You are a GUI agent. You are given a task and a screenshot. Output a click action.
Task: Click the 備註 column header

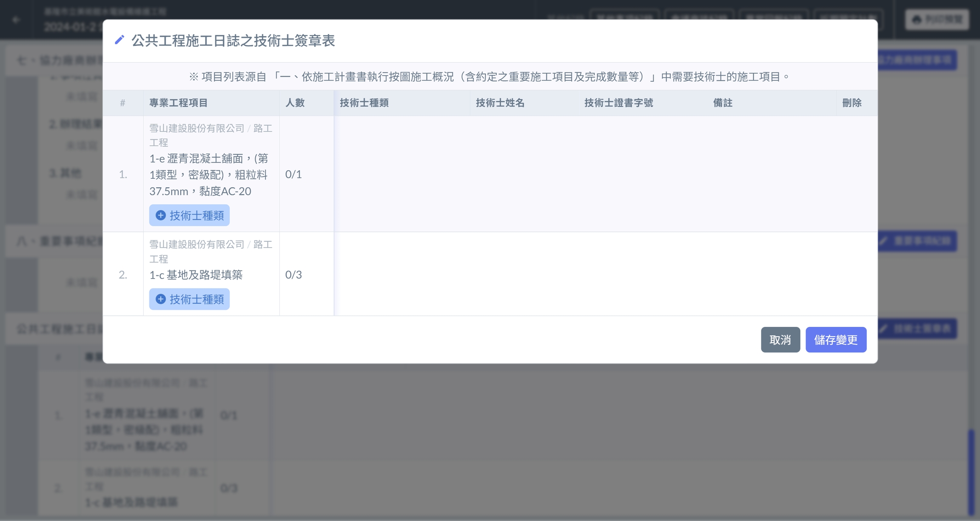click(722, 103)
